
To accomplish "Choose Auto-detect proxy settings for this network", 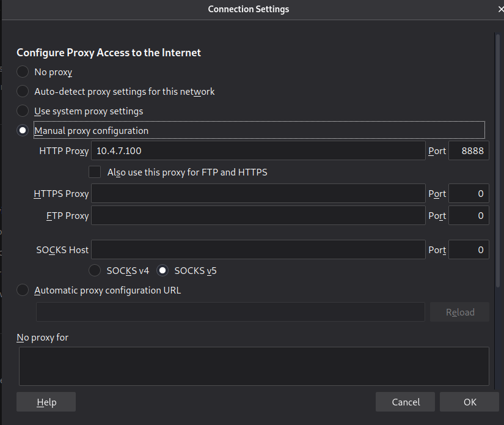I will [x=23, y=92].
